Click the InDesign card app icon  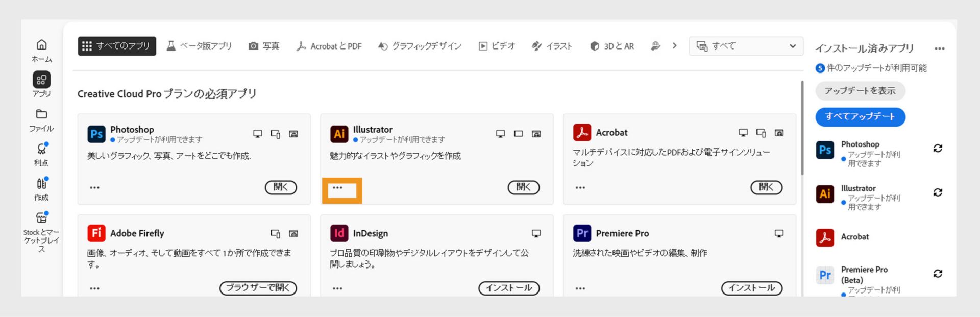tap(339, 233)
